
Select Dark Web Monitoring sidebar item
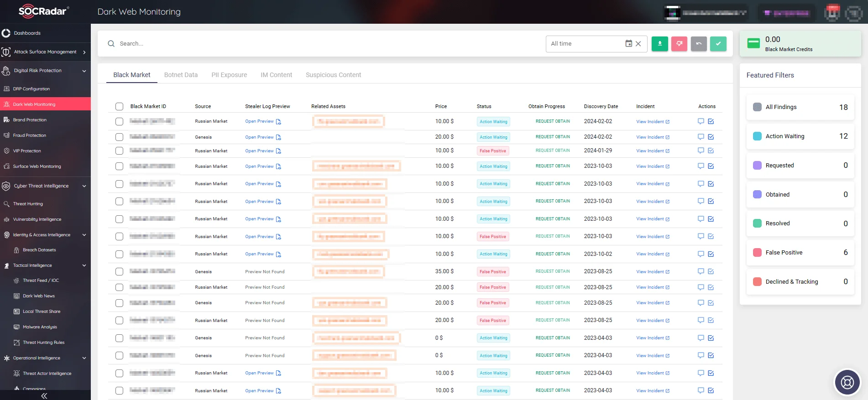45,104
